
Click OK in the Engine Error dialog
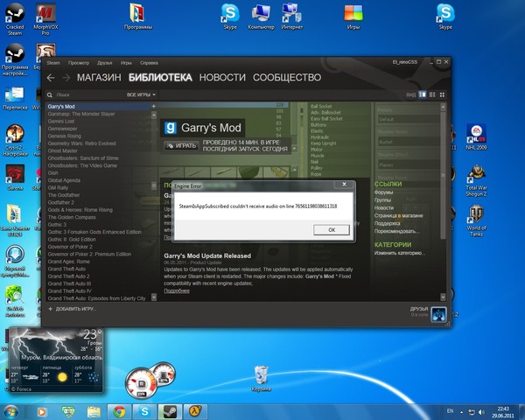332,230
